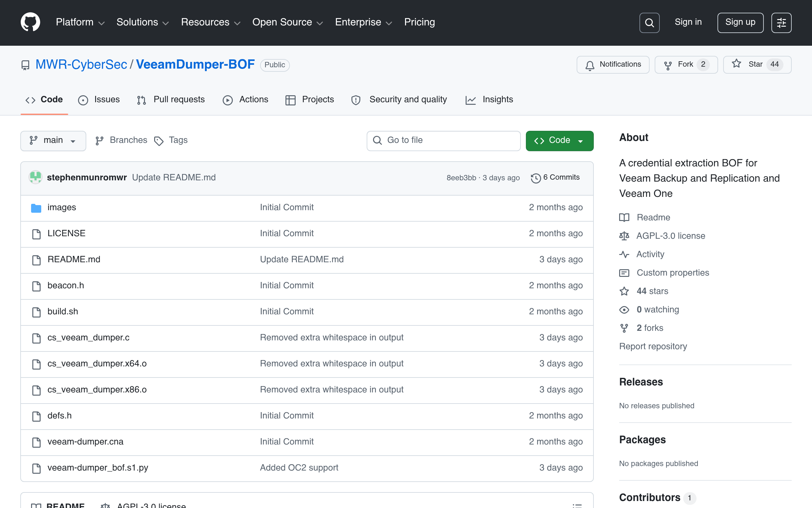Click the build.sh file icon

36,312
